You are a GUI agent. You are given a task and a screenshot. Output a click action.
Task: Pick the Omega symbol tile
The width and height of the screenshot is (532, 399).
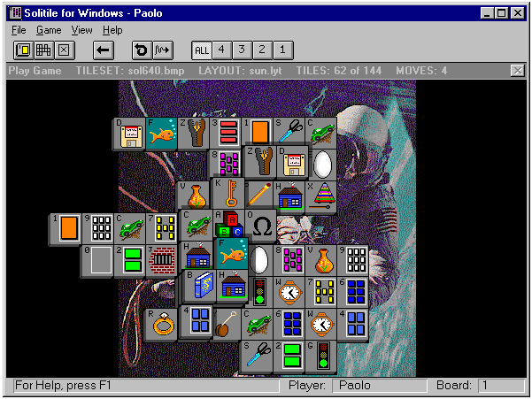pyautogui.click(x=262, y=226)
